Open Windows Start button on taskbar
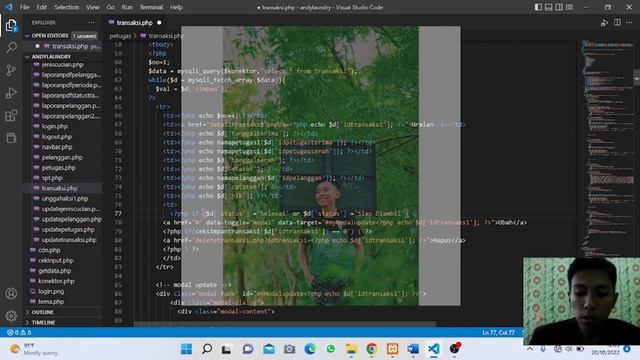640x360 pixels. point(187,349)
